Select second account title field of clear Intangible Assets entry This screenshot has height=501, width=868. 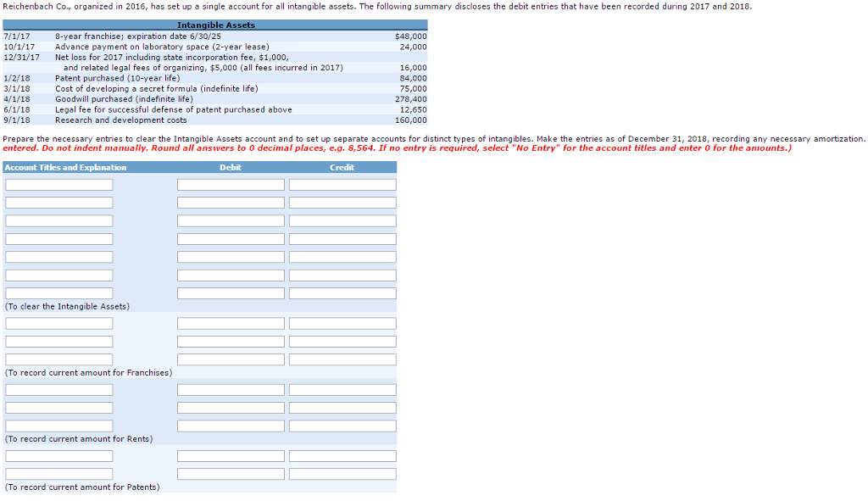pyautogui.click(x=59, y=203)
